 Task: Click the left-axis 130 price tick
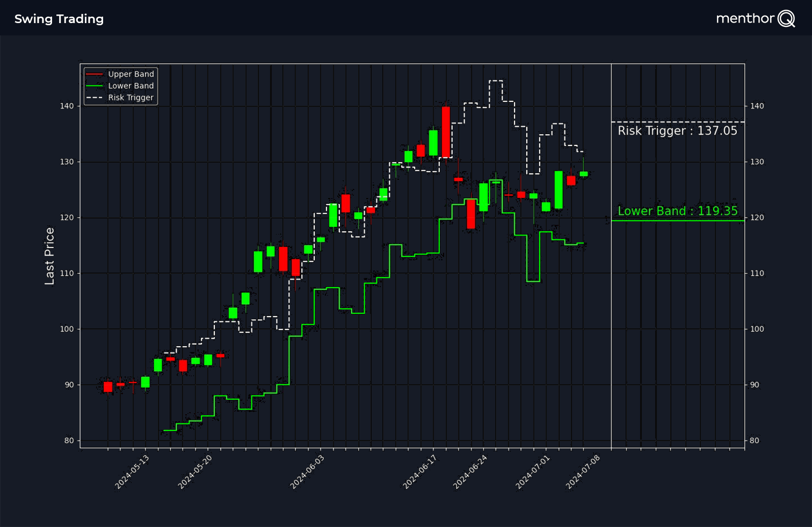(x=67, y=162)
